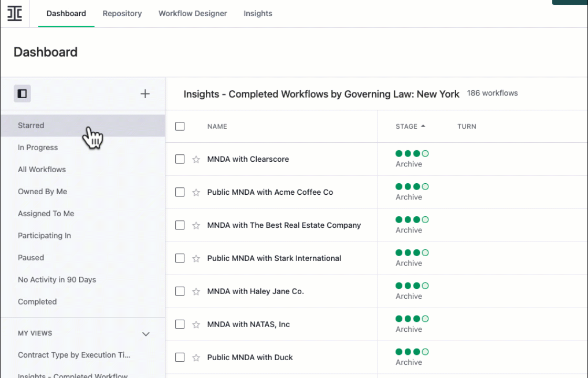
Task: Star the MNDA with NATAS, Inc workflow
Action: (195, 324)
